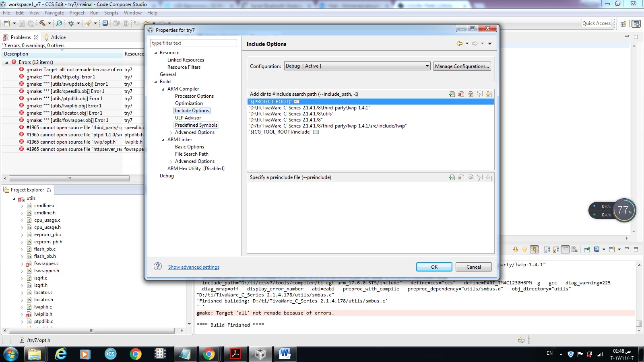Click the Quick Access field
Image resolution: width=644 pixels, height=362 pixels.
(x=597, y=23)
